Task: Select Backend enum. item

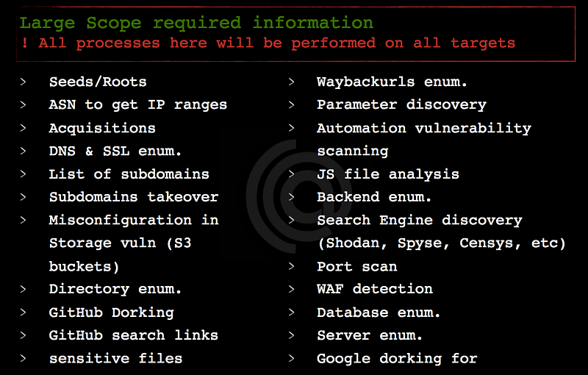Action: click(x=374, y=197)
